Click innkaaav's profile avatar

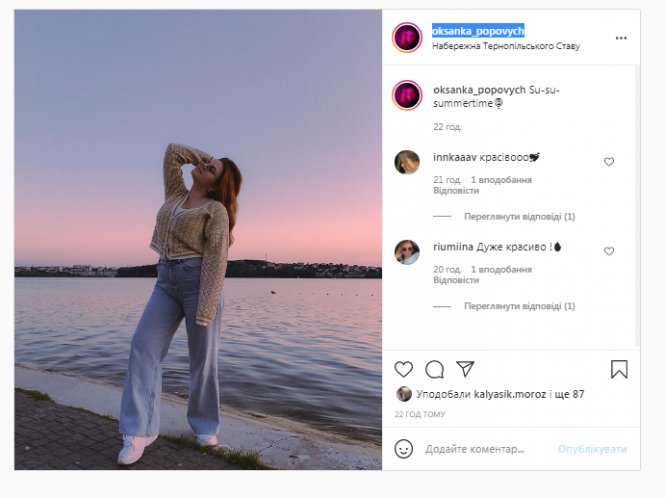click(407, 162)
